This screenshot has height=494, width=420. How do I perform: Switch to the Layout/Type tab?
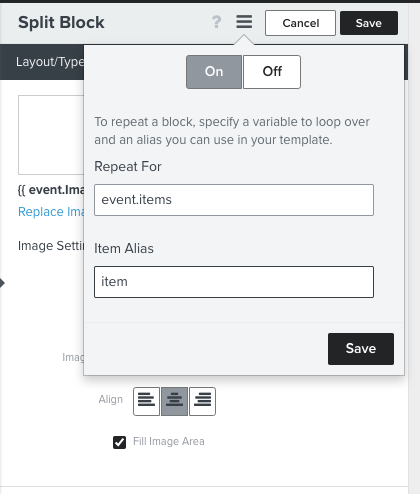50,62
